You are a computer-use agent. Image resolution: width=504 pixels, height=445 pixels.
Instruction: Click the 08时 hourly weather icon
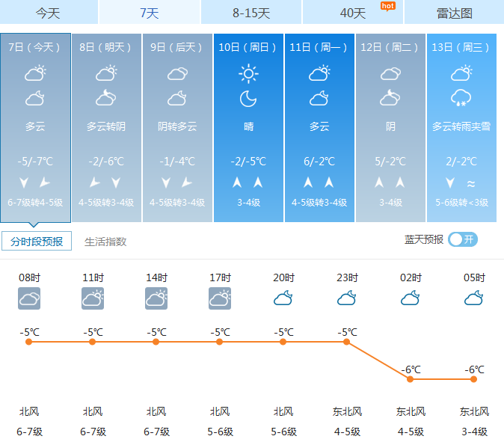click(29, 298)
